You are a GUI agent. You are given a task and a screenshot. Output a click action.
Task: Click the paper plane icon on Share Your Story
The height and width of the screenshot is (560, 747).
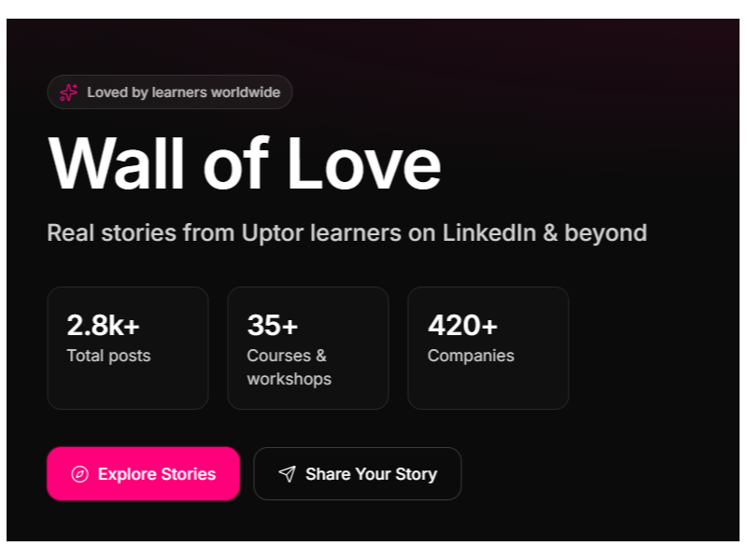287,474
